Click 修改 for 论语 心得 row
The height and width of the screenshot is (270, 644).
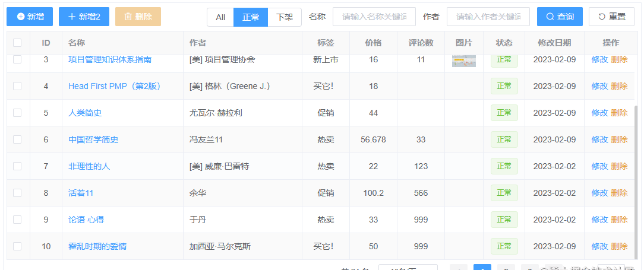pyautogui.click(x=599, y=220)
